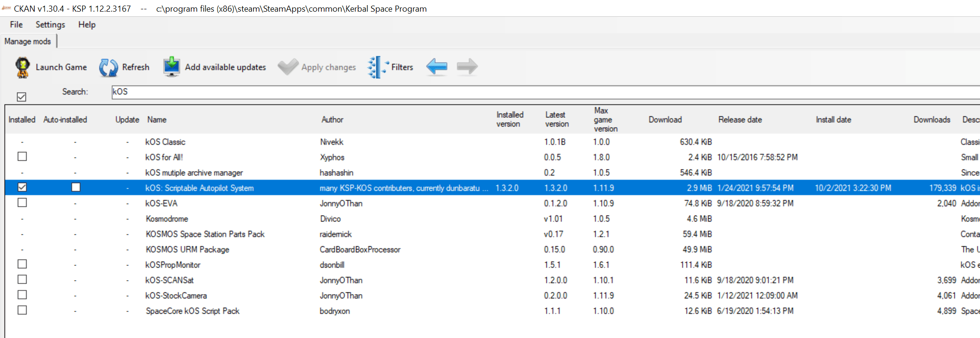Screen dimensions: 980x338
Task: Click the Add available updates icon
Action: (x=172, y=67)
